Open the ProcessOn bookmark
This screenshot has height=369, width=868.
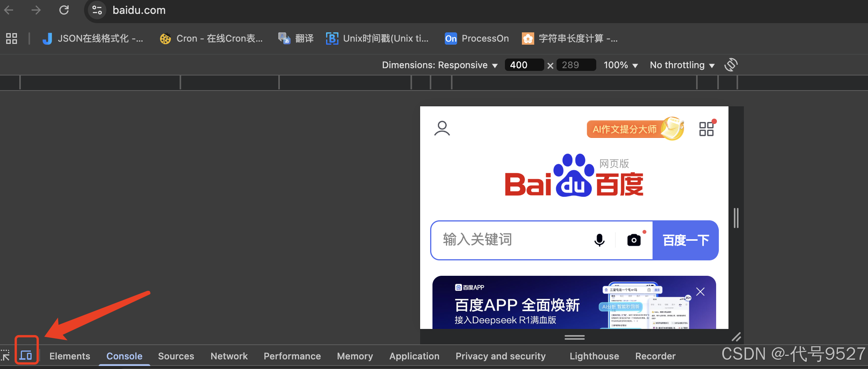(x=477, y=39)
